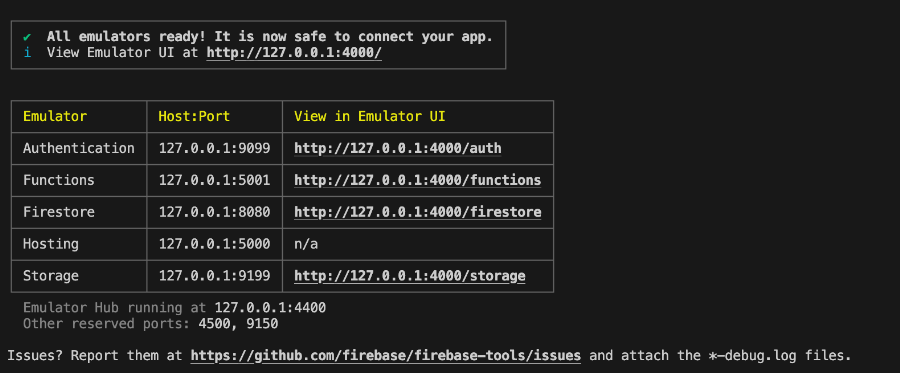Viewport: 900px width, 373px height.
Task: Select the 'Functions' emulator name cell
Action: 59,180
